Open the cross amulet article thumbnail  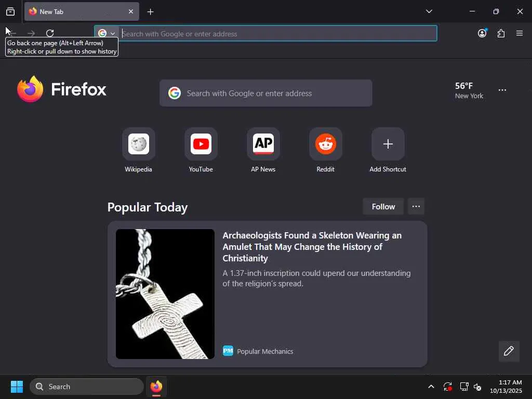tap(165, 294)
